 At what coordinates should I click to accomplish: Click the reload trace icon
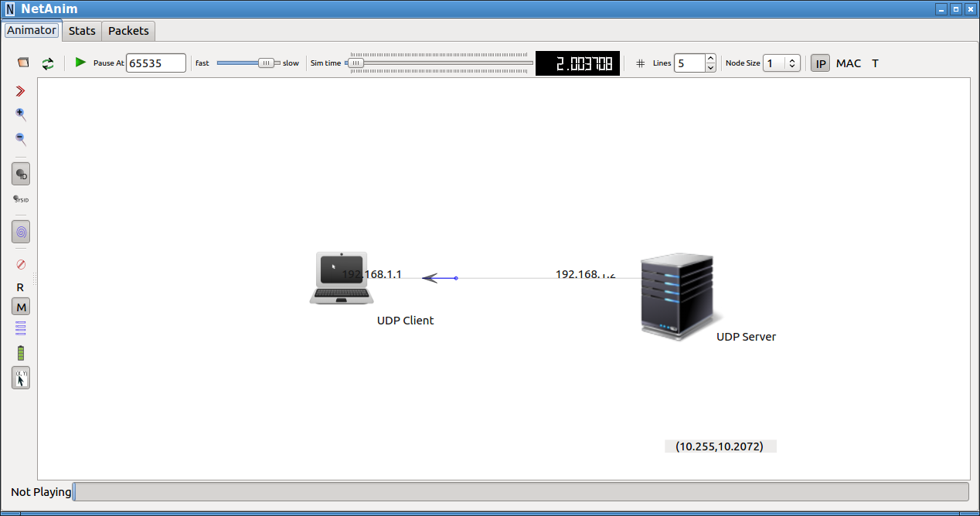click(47, 63)
